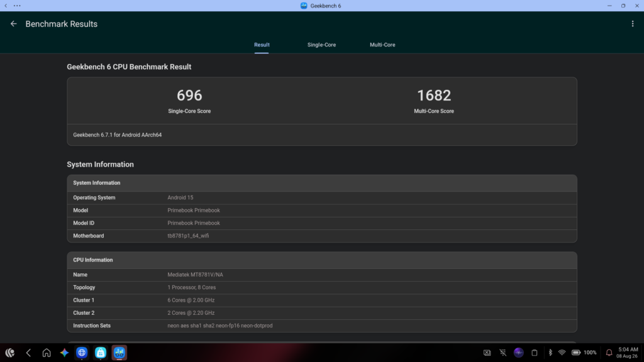Click the Model ID row label
This screenshot has width=644, height=362.
[84, 223]
